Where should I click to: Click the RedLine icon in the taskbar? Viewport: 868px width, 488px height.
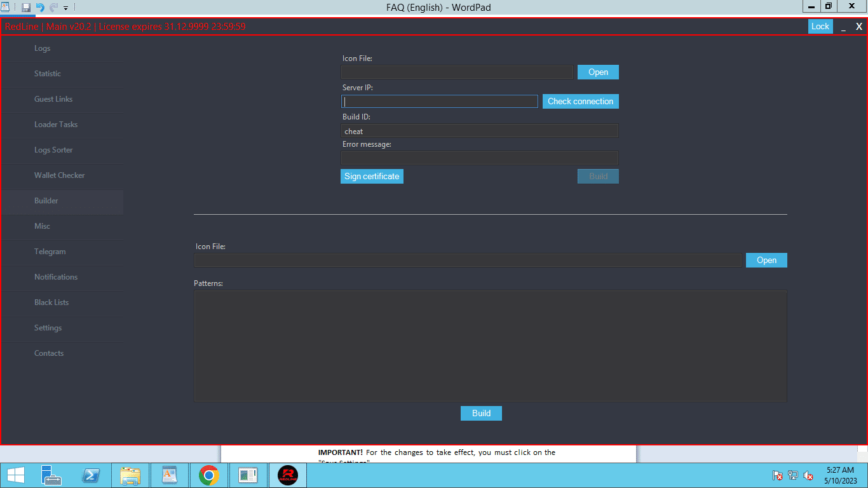coord(288,475)
